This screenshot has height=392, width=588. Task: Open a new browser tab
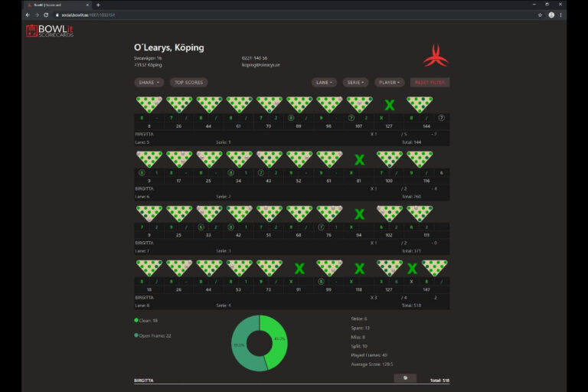[x=98, y=5]
